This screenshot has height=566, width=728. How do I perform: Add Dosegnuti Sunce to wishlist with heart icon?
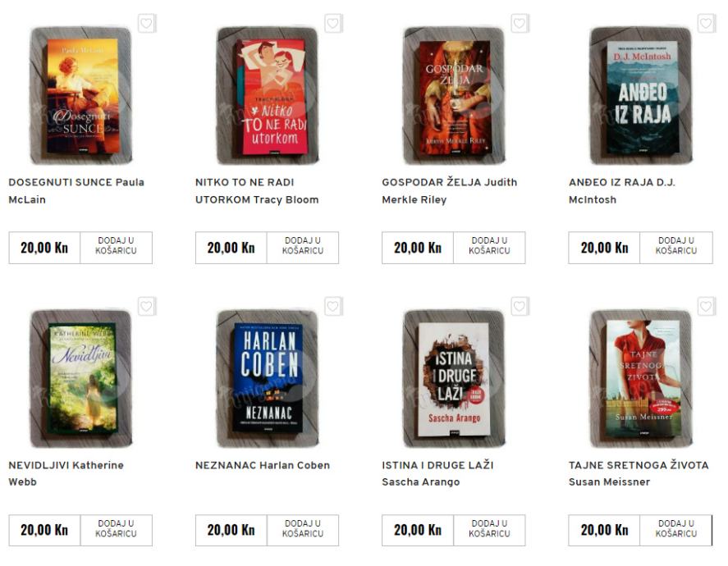click(x=147, y=24)
